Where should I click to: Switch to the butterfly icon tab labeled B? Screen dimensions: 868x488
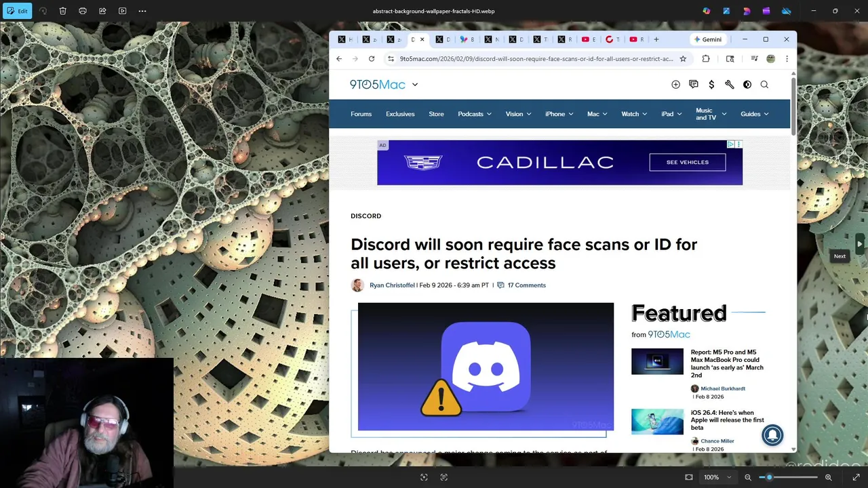pyautogui.click(x=467, y=39)
